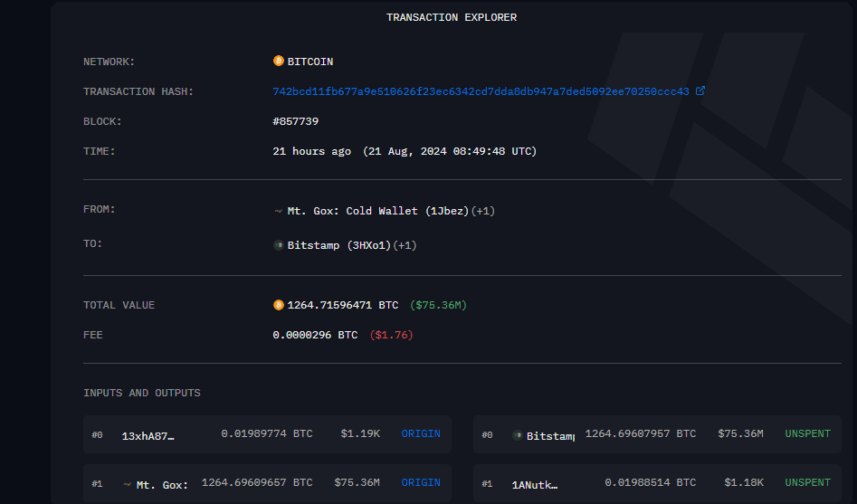Screen dimensions: 857x504
Task: Click the Bitstamp icon in the TO row
Action: pyautogui.click(x=279, y=245)
